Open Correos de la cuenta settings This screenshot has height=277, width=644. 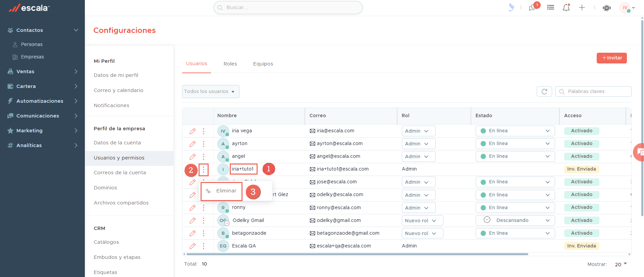point(120,173)
